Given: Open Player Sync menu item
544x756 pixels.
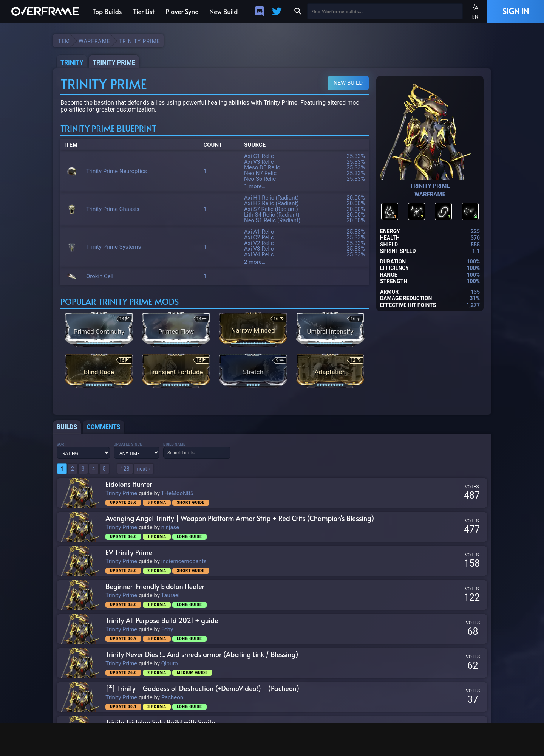Looking at the screenshot, I should tap(182, 12).
